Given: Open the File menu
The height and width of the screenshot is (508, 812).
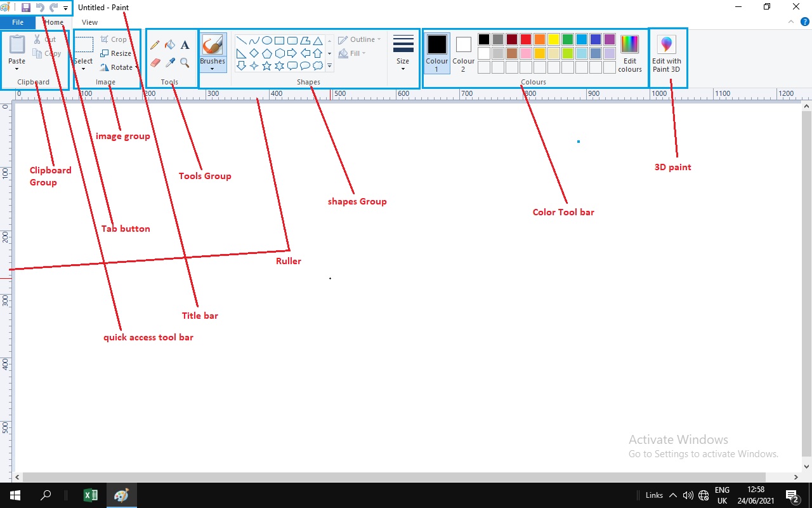Looking at the screenshot, I should (x=18, y=22).
